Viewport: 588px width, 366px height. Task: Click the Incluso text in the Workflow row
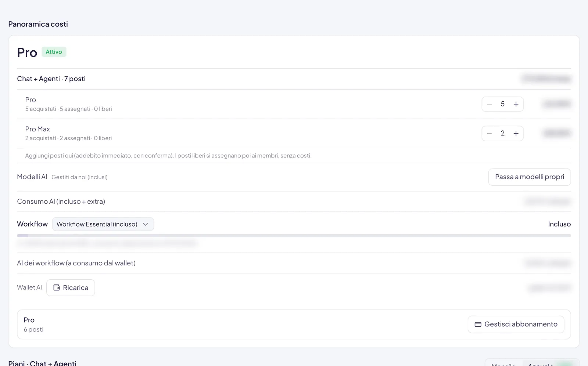(x=559, y=224)
